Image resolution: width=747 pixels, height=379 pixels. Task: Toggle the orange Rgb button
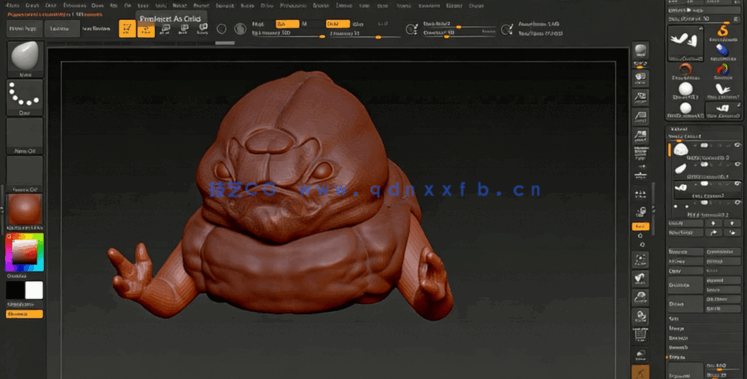point(287,24)
